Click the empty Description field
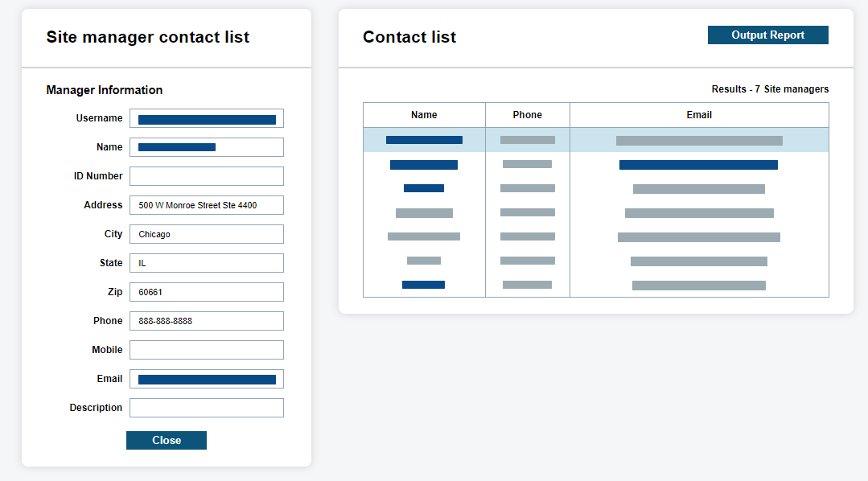 click(207, 408)
